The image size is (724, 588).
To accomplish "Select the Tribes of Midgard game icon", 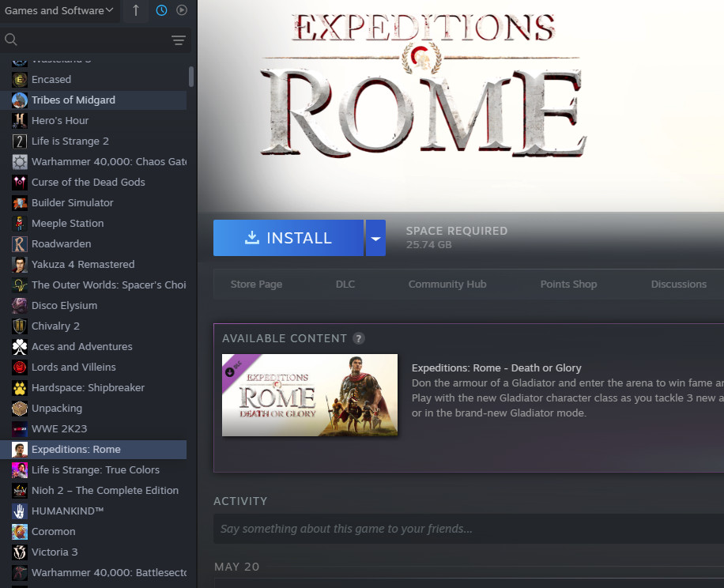I will tap(20, 100).
